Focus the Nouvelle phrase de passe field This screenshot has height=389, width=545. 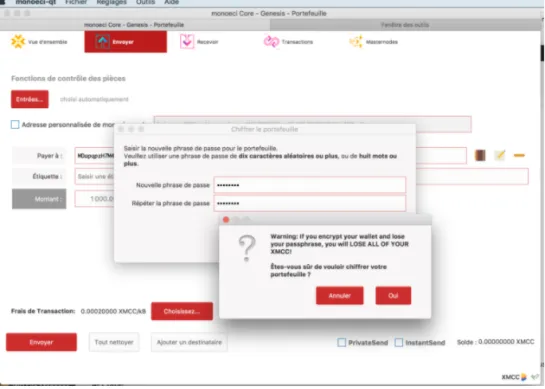(310, 185)
